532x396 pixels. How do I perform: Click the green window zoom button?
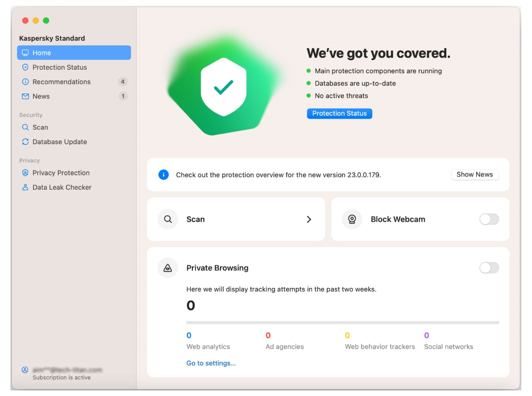(x=46, y=20)
